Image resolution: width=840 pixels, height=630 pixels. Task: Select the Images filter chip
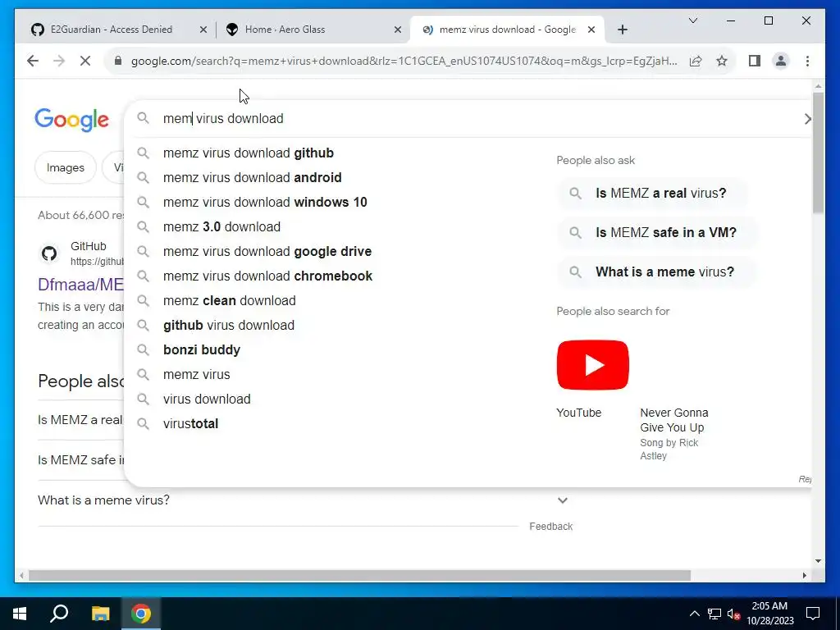66,168
